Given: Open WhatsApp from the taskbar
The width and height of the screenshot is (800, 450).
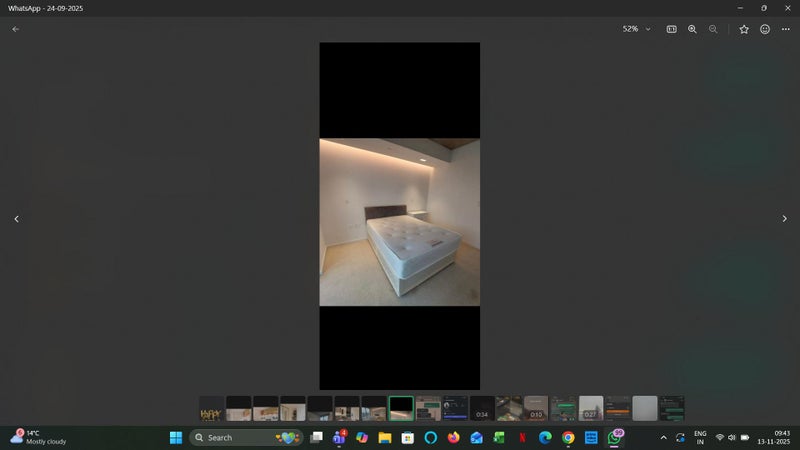Looking at the screenshot, I should (615, 437).
